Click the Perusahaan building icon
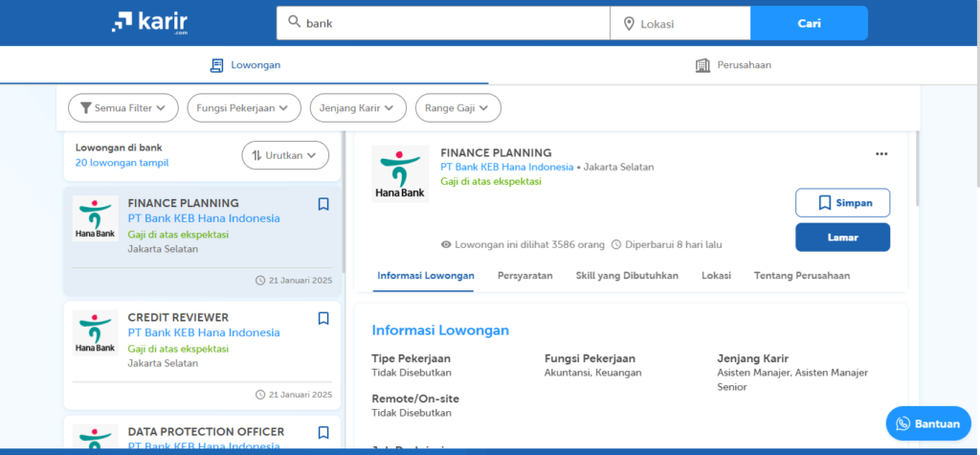This screenshot has height=455, width=980. click(703, 65)
